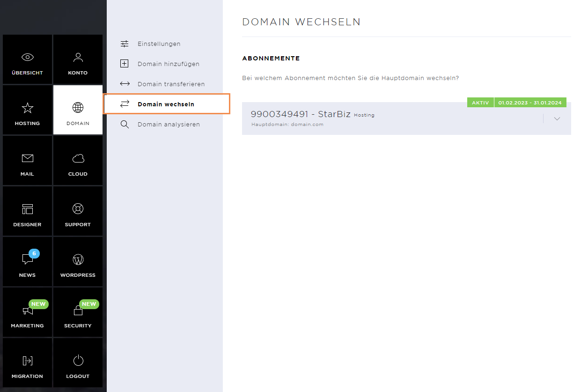Click the 9900349491 - StarBiz subscription title
The height and width of the screenshot is (392, 588).
301,114
